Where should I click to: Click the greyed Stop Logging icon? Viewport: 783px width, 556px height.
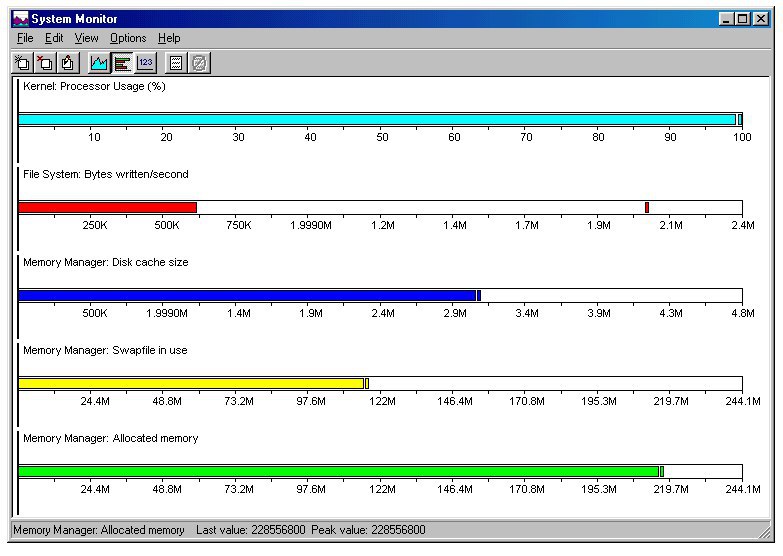pyautogui.click(x=199, y=63)
